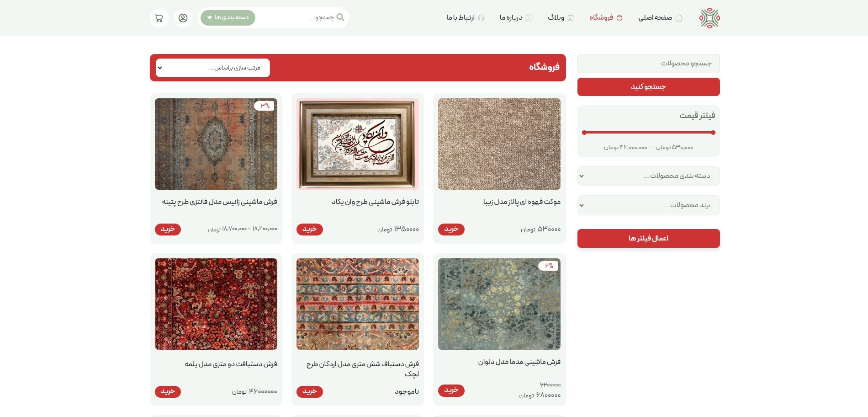Screen dimensions: 868x417
Task: Open the framed وان یکاد carpet thumbnail
Action: coord(358,144)
